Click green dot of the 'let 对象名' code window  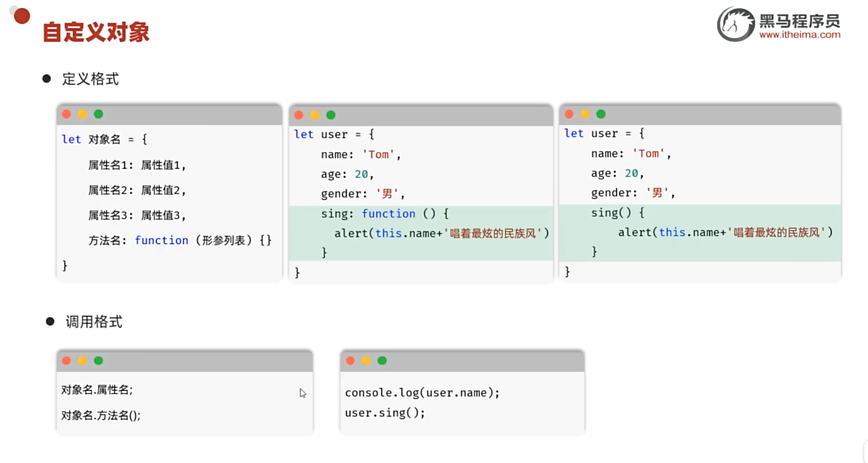[x=99, y=114]
